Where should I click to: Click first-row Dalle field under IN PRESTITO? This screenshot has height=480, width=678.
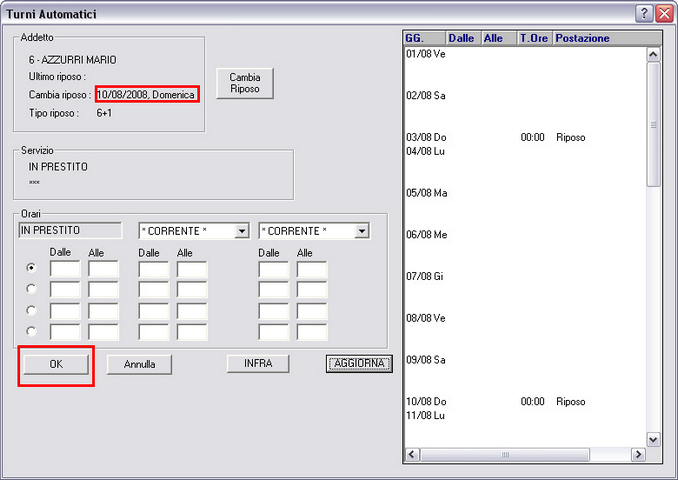click(x=65, y=269)
